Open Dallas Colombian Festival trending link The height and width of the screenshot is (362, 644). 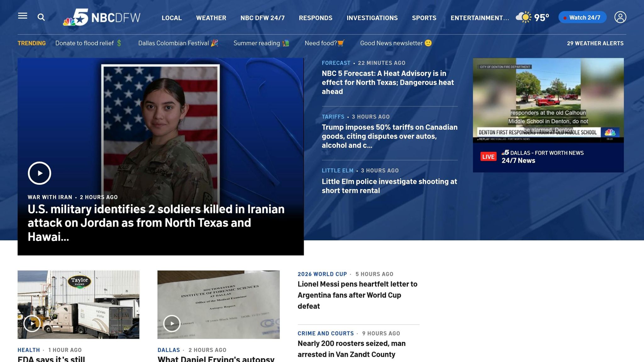tap(178, 43)
